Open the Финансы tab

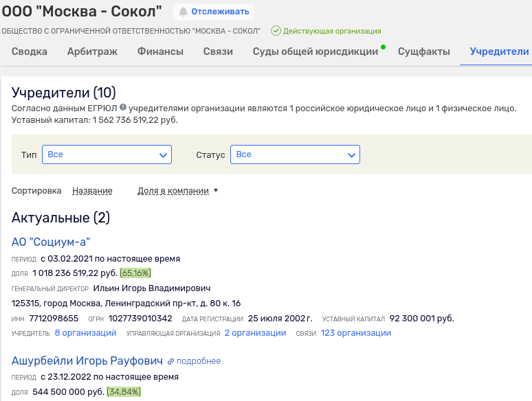(x=160, y=51)
